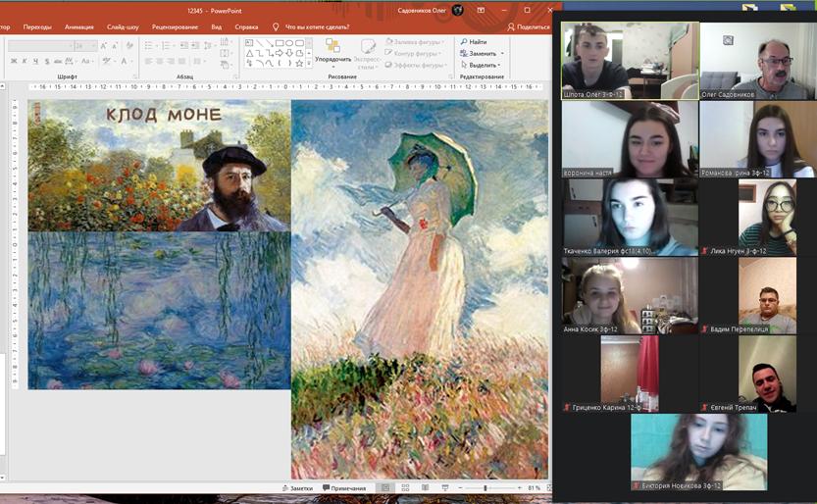Open the Slide Show (Слайд-шоу) tab
The height and width of the screenshot is (504, 817).
pyautogui.click(x=123, y=27)
